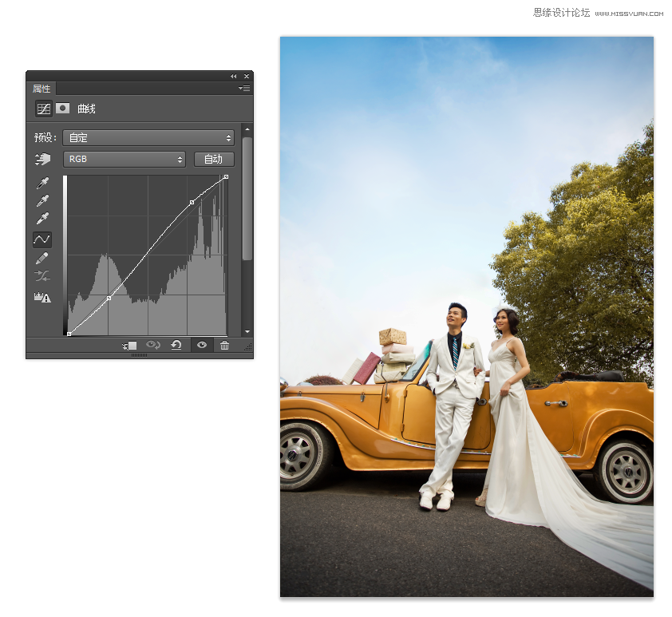This screenshot has width=672, height=617.
Task: Click the smooth curve values icon
Action: [x=42, y=275]
